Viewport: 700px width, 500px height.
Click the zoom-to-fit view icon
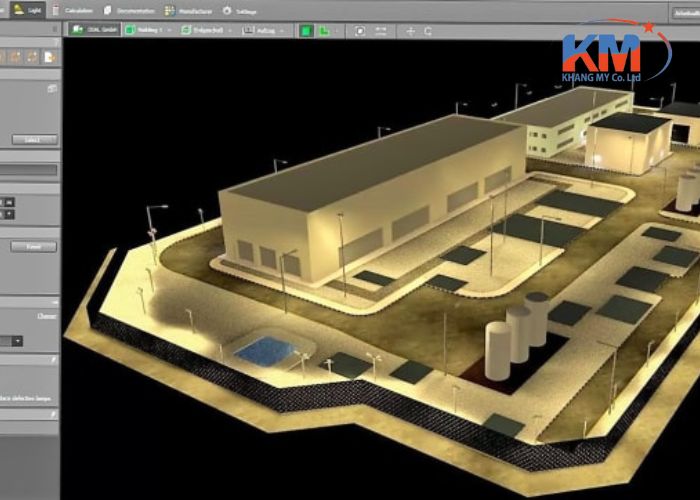(x=360, y=31)
